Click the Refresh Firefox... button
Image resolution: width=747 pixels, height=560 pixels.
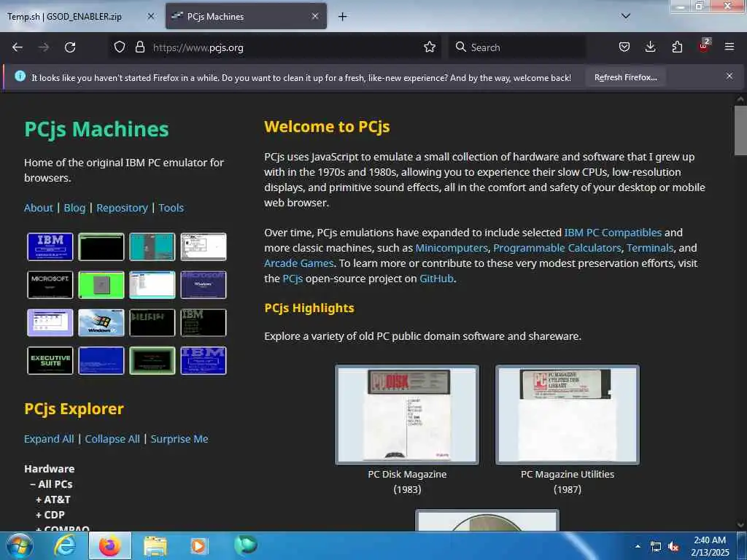tap(625, 77)
